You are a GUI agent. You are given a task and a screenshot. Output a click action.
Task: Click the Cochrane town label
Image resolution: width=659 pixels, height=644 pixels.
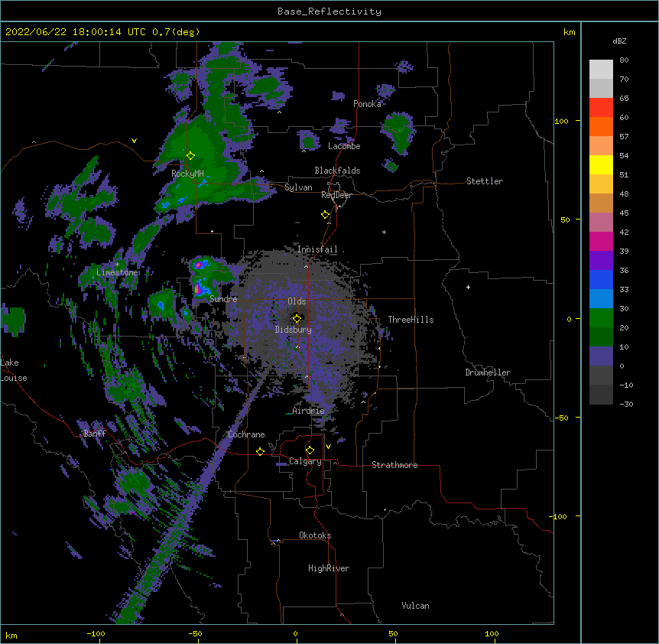click(x=246, y=434)
